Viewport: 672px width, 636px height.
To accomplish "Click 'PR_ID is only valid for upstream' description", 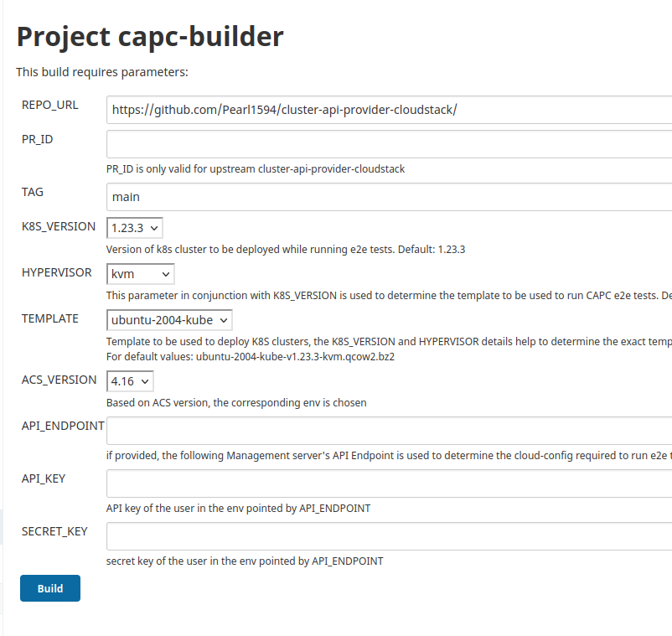I will point(256,169).
